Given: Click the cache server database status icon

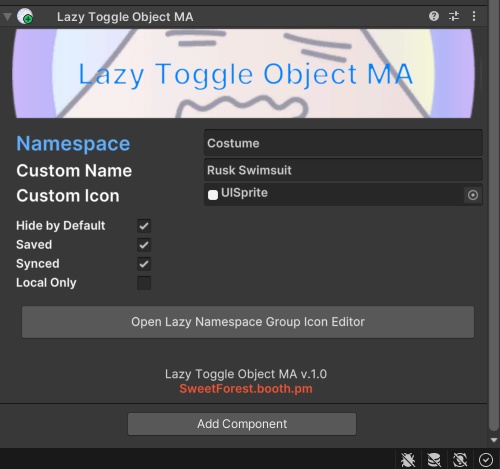Looking at the screenshot, I should point(434,460).
